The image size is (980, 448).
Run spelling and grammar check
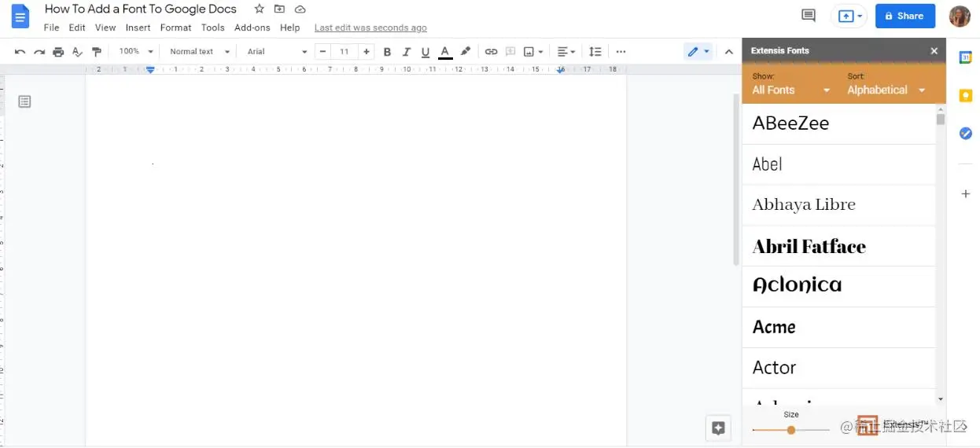pos(77,52)
